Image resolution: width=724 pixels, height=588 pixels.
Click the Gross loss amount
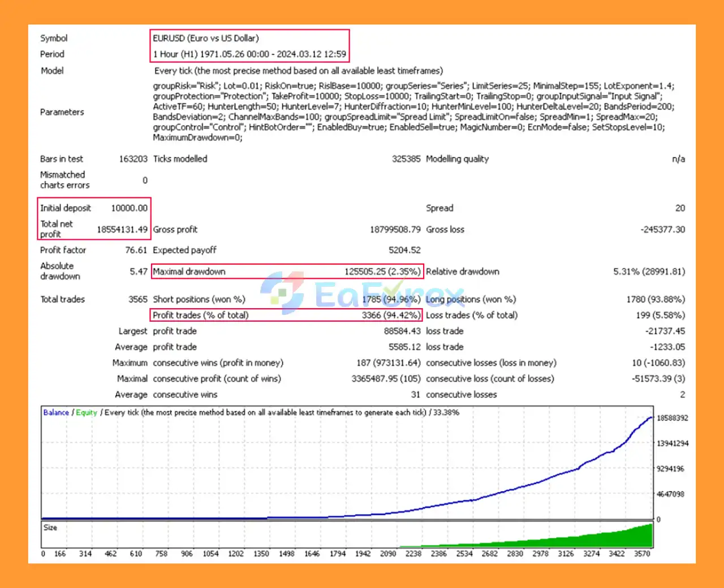coord(662,230)
